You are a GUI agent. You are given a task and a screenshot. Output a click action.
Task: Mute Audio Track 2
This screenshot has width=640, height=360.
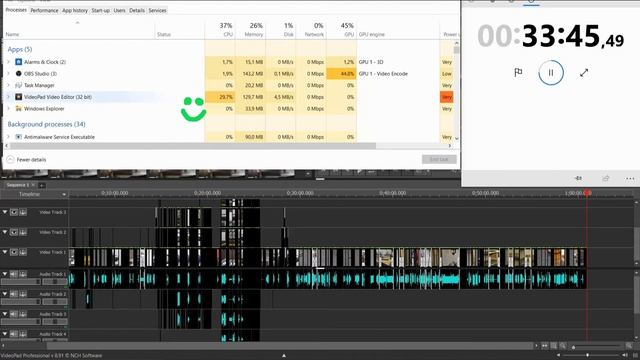click(14, 294)
